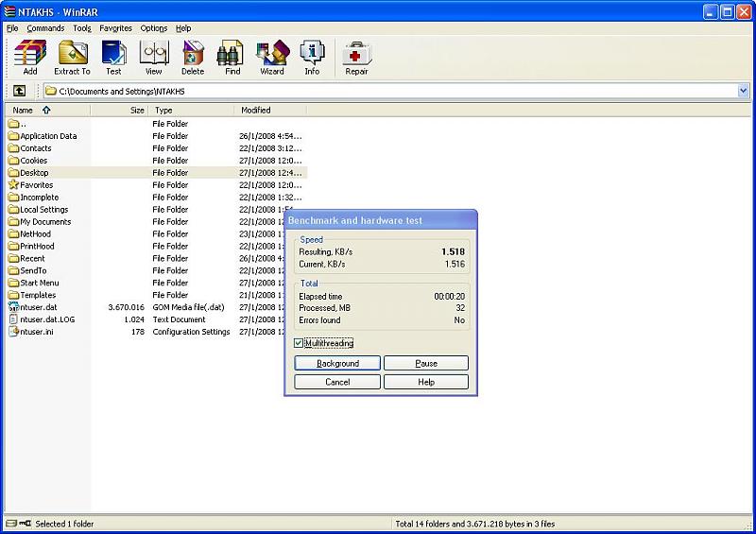This screenshot has height=534, width=756.
Task: Sort list by Type column header
Action: click(192, 110)
